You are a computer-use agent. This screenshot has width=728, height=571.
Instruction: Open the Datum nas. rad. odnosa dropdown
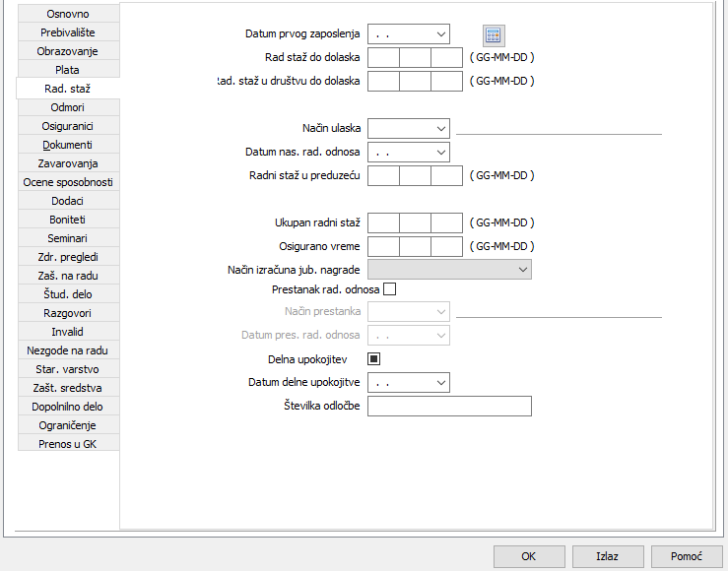pyautogui.click(x=438, y=153)
